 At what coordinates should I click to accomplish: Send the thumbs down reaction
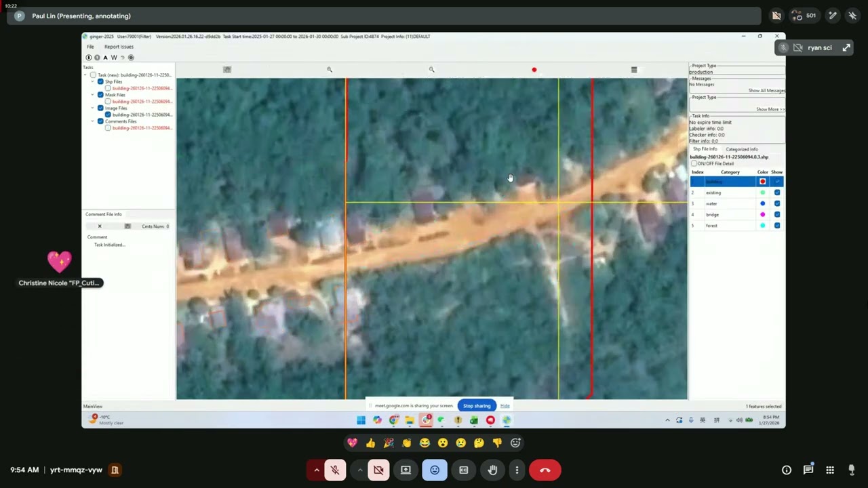pyautogui.click(x=497, y=443)
